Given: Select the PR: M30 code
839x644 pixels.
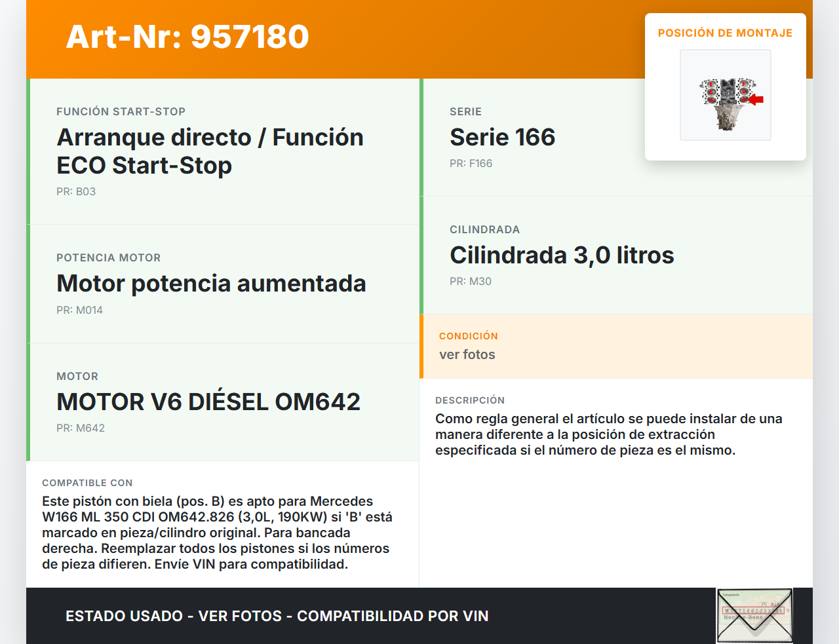Looking at the screenshot, I should tap(470, 281).
